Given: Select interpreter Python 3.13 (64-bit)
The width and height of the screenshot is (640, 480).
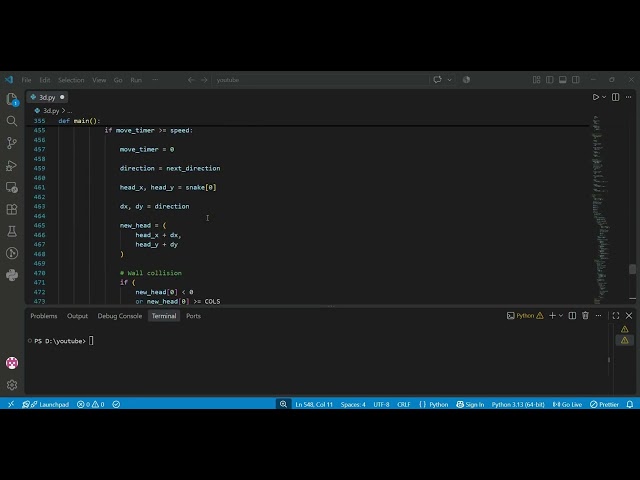Looking at the screenshot, I should click(x=518, y=404).
